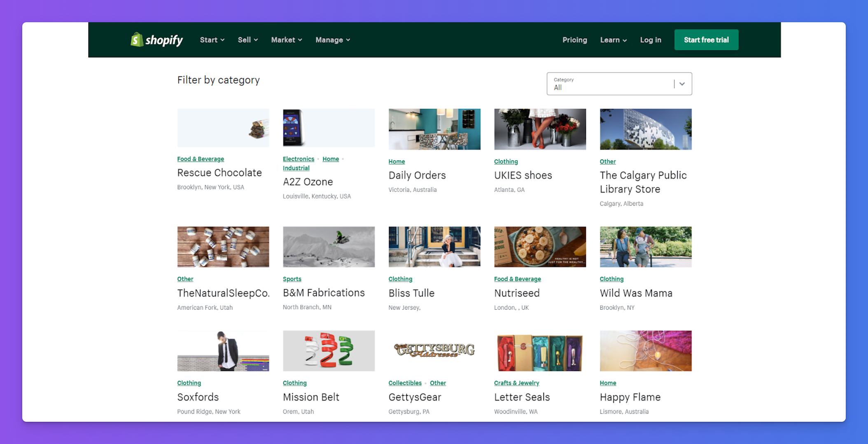Expand the Start menu dropdown

(212, 40)
